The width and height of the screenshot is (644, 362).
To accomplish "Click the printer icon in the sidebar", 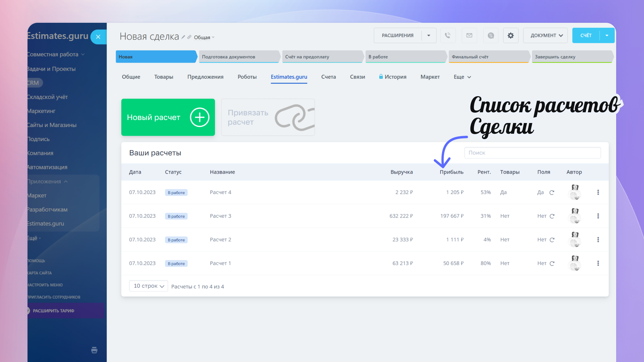I will 94,350.
